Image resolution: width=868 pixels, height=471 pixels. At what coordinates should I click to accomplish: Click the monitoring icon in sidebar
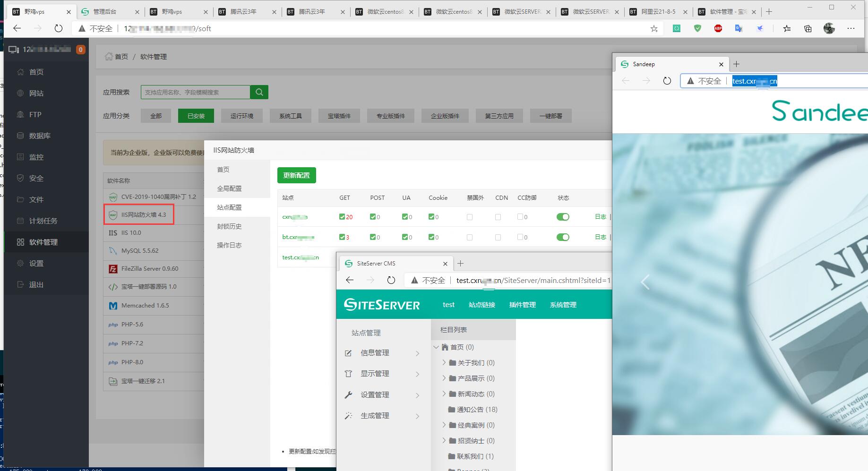click(20, 157)
